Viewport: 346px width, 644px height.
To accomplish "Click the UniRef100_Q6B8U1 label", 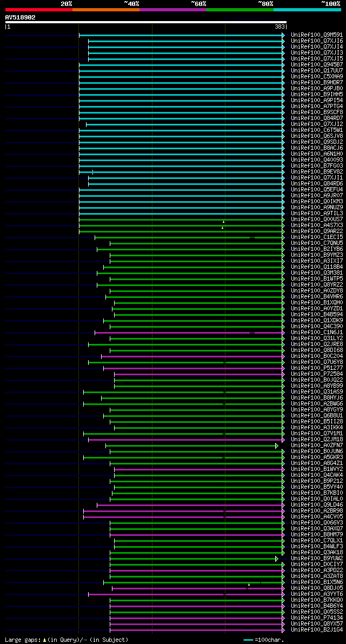I will coord(316,416).
